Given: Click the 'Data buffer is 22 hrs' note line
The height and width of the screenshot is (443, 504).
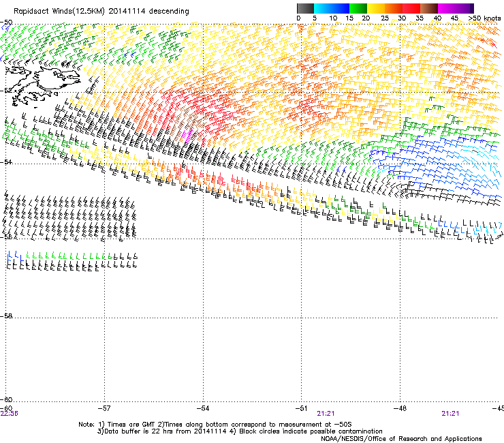Looking at the screenshot, I should click(x=240, y=431).
